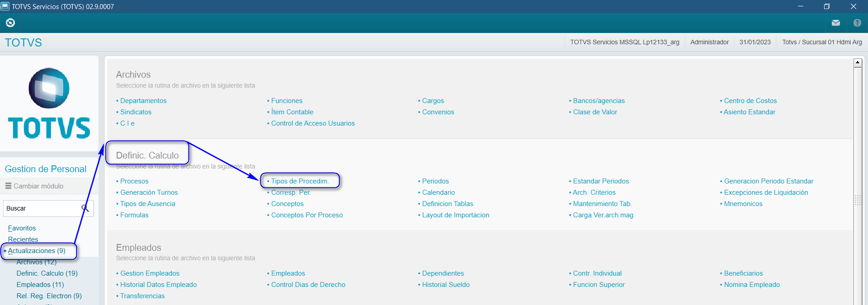The width and height of the screenshot is (868, 305).
Task: Select Rel. Reg. Electron (9) in sidebar
Action: pyautogui.click(x=49, y=296)
